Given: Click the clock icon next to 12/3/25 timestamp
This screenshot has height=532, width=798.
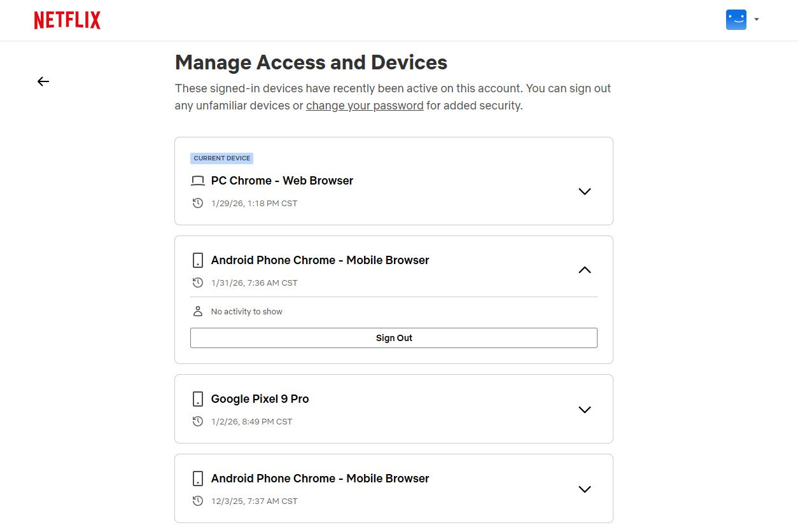Looking at the screenshot, I should coord(198,501).
